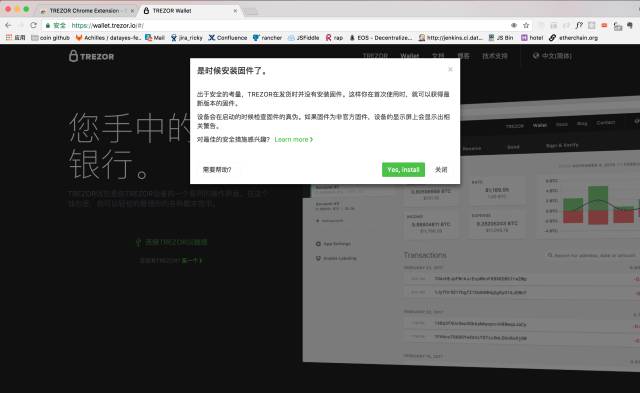Screen dimensions: 640x393
Task: Open the etherchain.org bookmark
Action: tap(573, 38)
